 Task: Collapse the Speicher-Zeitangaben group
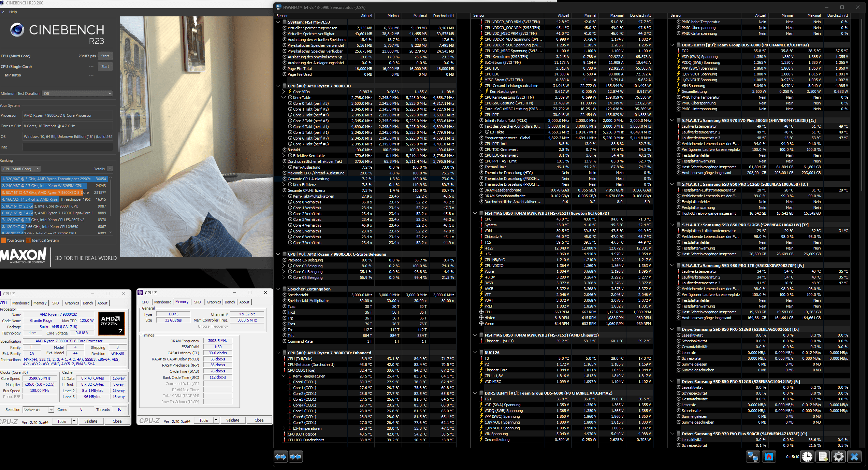pos(278,289)
